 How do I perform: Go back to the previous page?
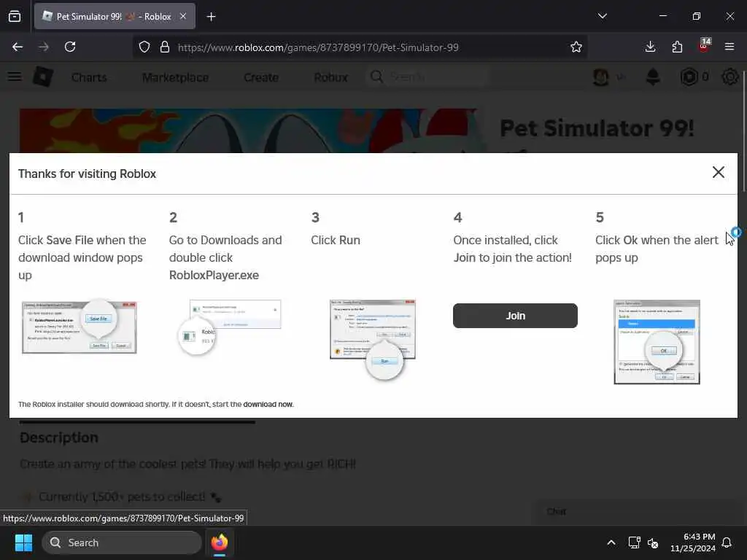click(x=18, y=47)
